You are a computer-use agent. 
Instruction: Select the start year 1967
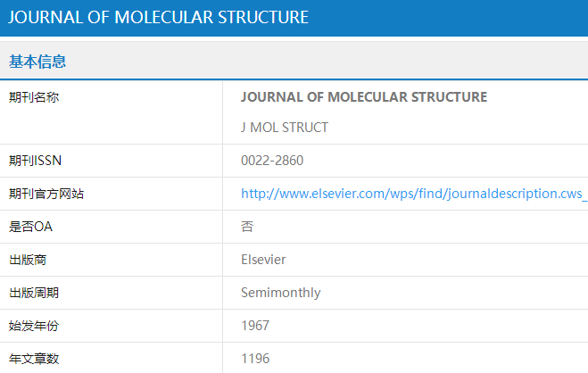click(255, 326)
